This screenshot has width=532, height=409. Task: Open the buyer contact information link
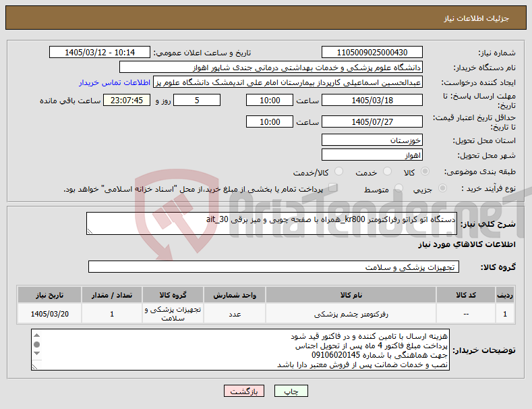click(x=115, y=82)
